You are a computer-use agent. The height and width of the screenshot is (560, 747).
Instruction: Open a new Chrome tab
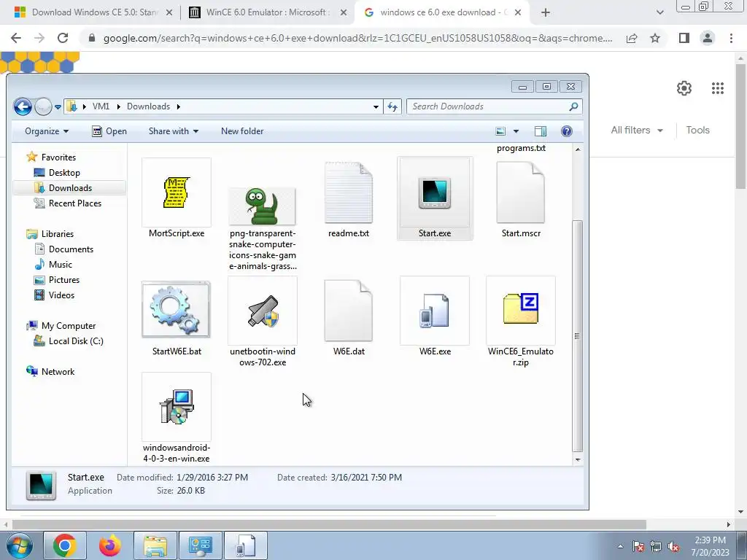(x=546, y=13)
